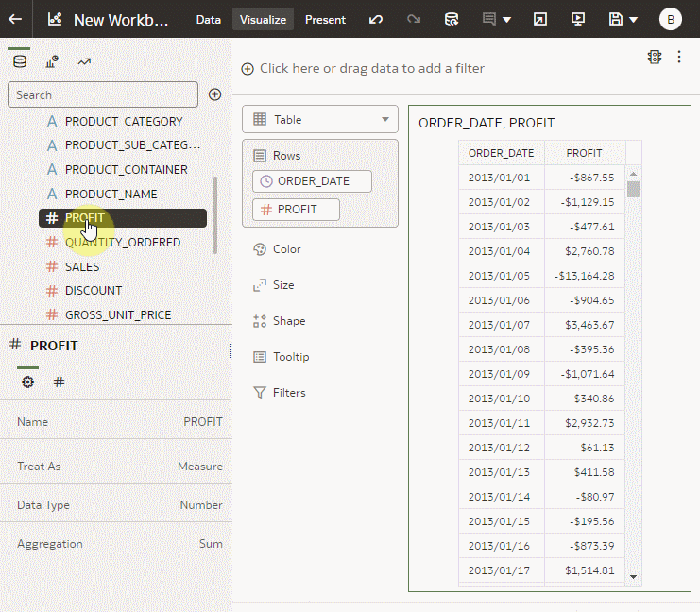The height and width of the screenshot is (612, 700).
Task: Click the table's vertical scrollbar thumb
Action: pos(633,189)
